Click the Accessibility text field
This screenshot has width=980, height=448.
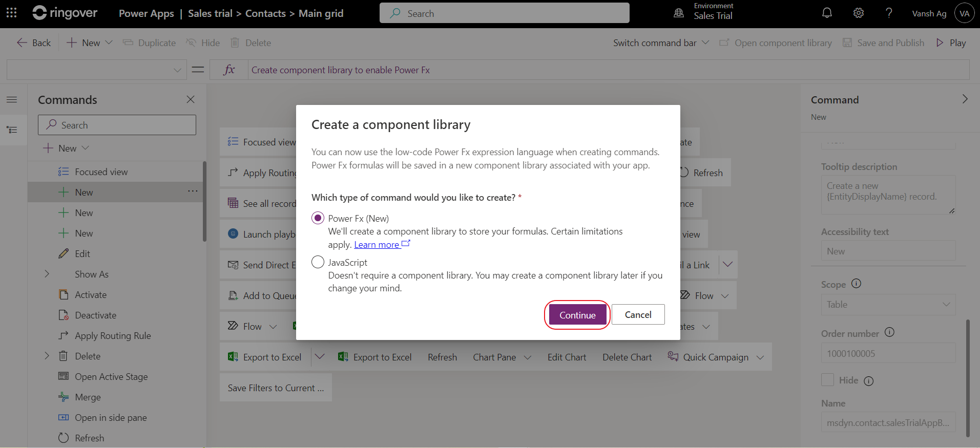pos(888,251)
